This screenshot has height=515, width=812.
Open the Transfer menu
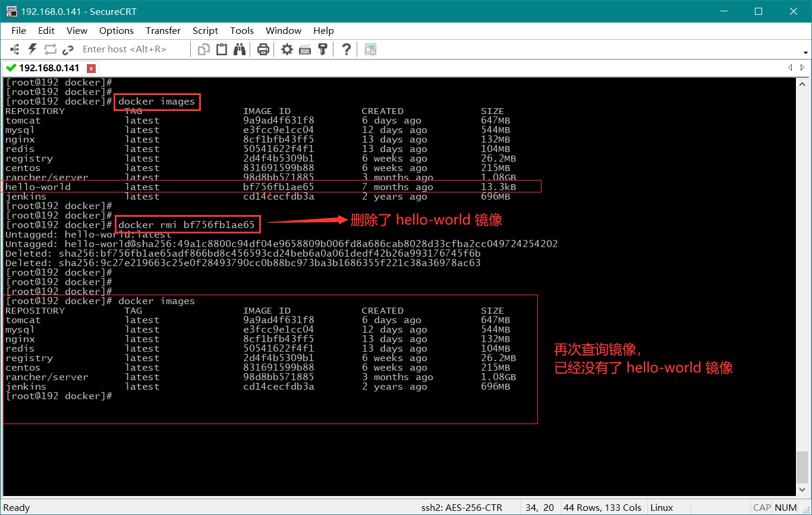pyautogui.click(x=163, y=30)
